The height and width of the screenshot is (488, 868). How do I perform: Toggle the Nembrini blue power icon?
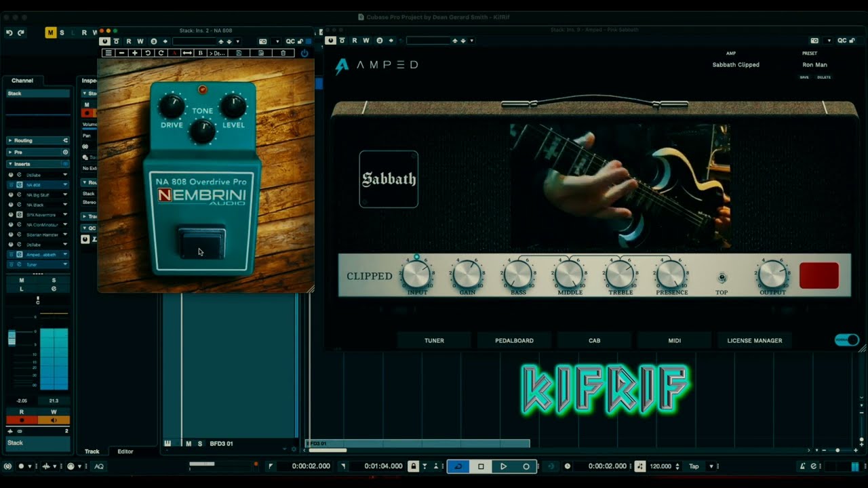[304, 53]
